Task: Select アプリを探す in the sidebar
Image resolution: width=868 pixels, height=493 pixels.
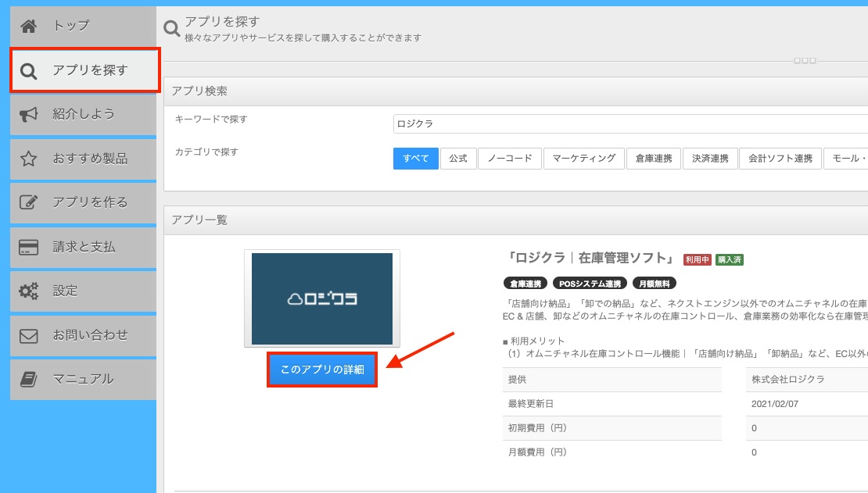Action: [85, 70]
